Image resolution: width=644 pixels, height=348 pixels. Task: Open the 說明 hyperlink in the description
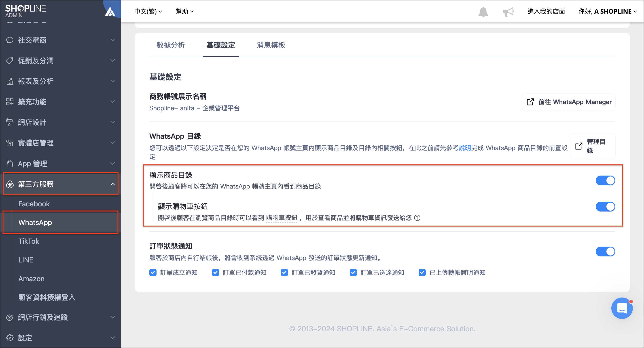tap(465, 148)
